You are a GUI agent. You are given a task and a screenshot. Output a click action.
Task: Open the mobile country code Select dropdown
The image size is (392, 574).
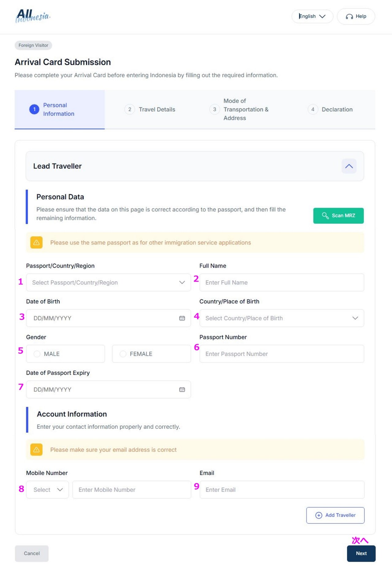47,490
